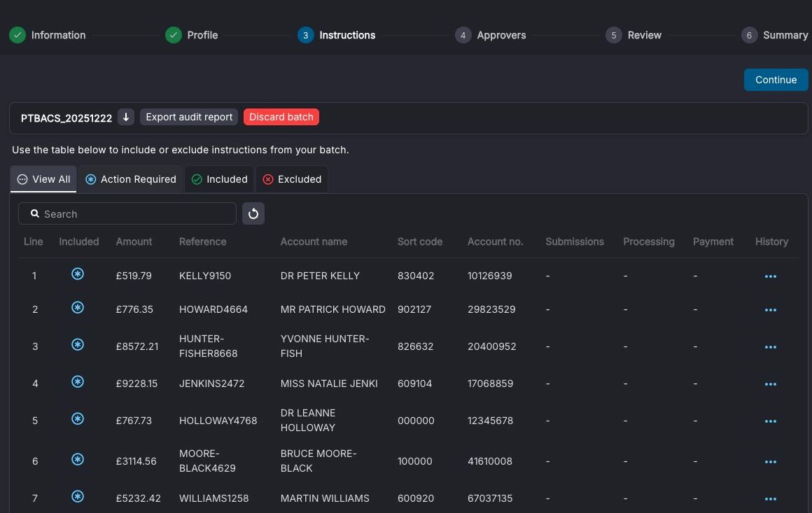Click the Continue button
The width and height of the screenshot is (812, 513).
point(776,80)
